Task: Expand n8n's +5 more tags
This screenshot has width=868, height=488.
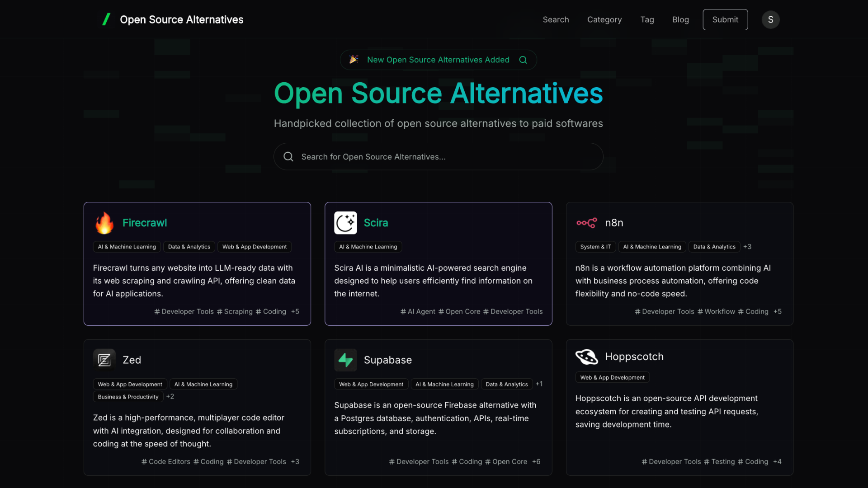Action: click(x=778, y=311)
